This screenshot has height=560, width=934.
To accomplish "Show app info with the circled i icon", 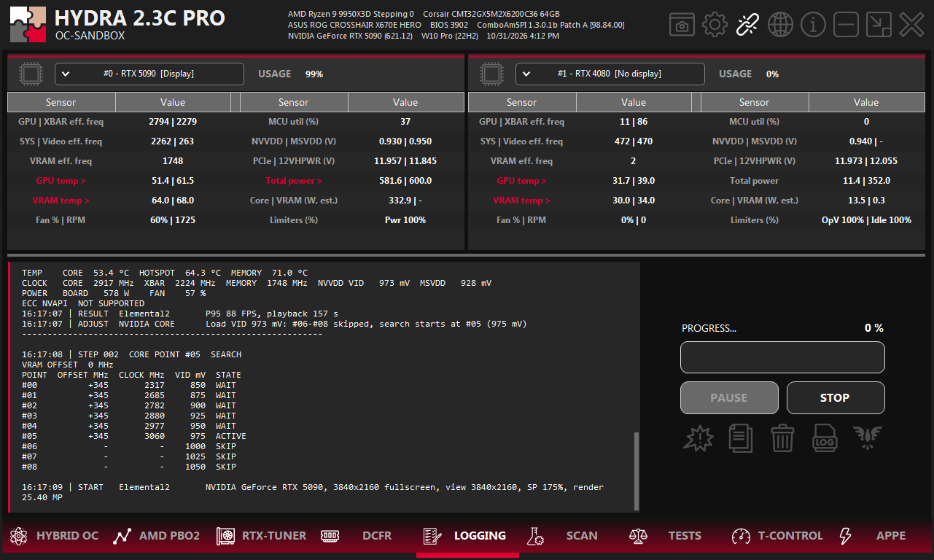I will [x=813, y=25].
